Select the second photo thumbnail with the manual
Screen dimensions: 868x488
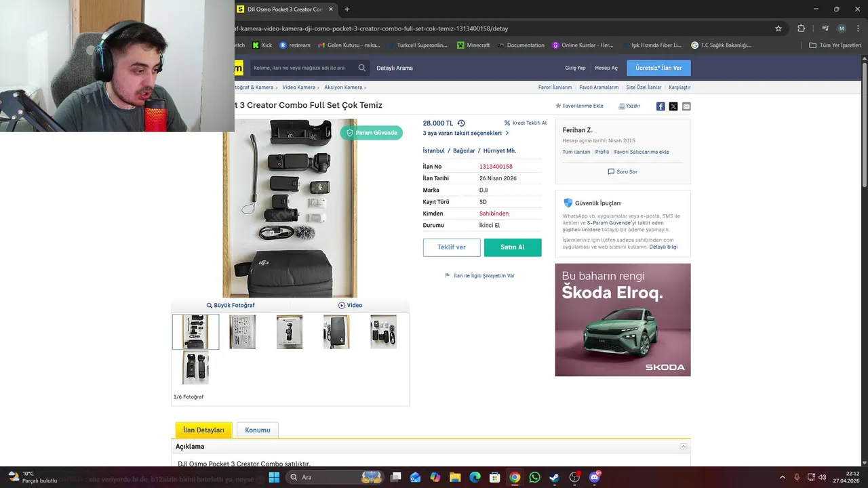[x=243, y=331]
